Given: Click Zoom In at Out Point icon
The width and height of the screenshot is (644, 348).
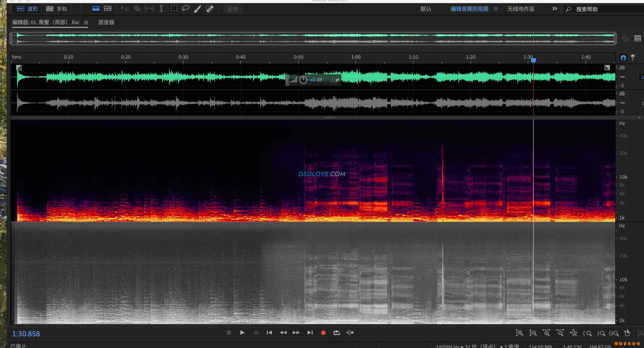Looking at the screenshot, I should [601, 333].
